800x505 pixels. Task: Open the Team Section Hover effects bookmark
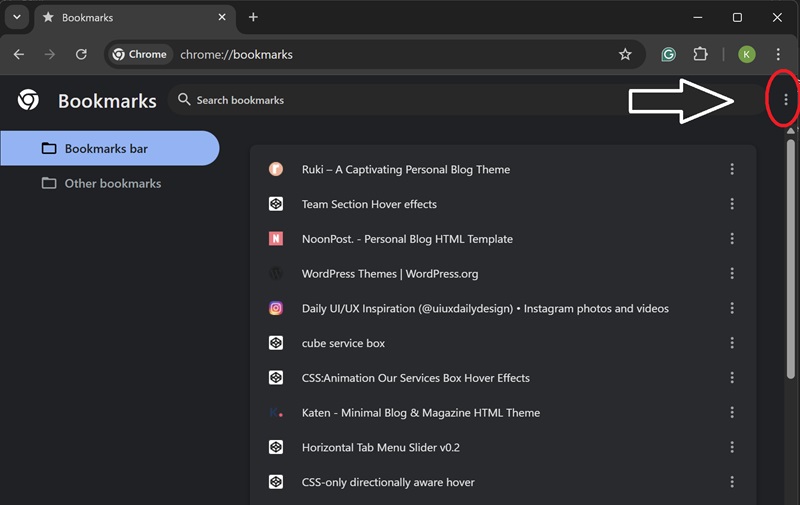click(503, 204)
